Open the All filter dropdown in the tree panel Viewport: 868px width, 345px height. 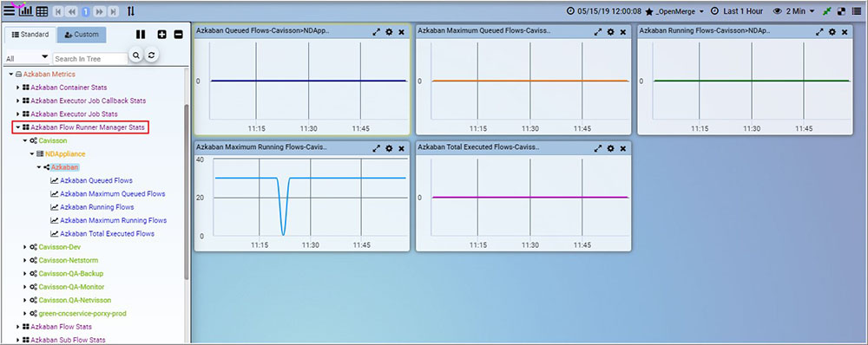[27, 58]
